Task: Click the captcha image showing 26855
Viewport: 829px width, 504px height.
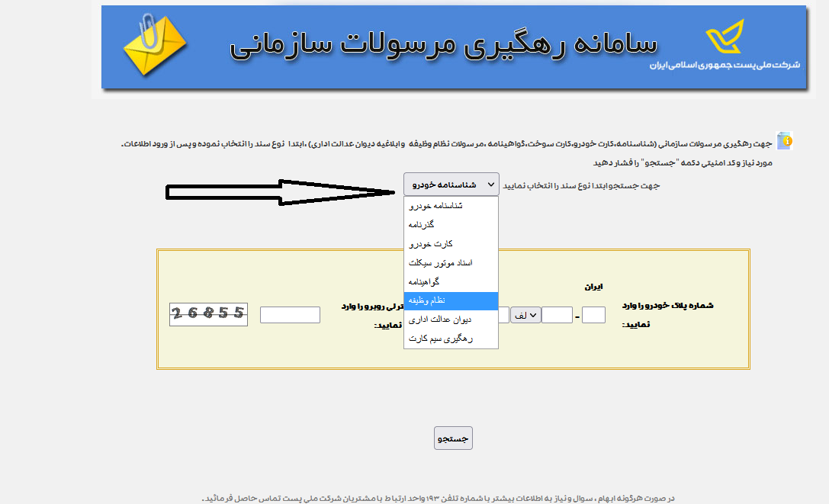Action: coord(208,314)
